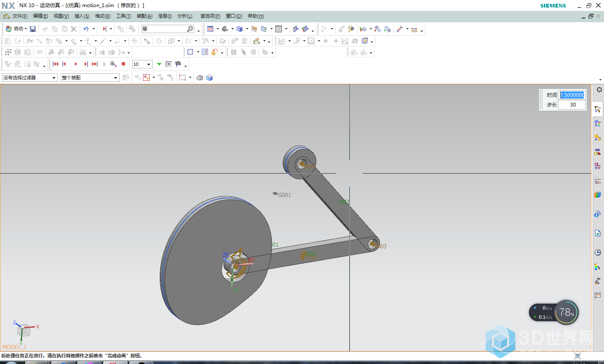This screenshot has width=604, height=364.
Task: Click the status bar full-screen icon
Action: pyautogui.click(x=578, y=356)
